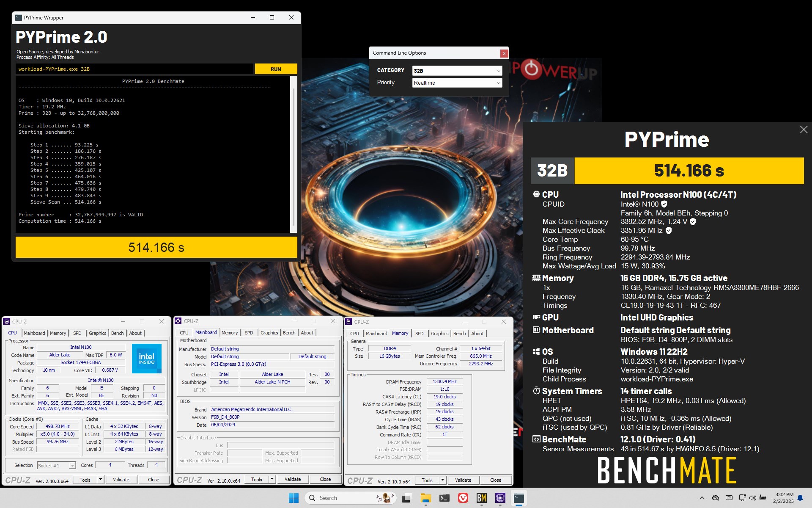Click Validate in middle CPU-Z window
The width and height of the screenshot is (812, 508).
pos(293,479)
